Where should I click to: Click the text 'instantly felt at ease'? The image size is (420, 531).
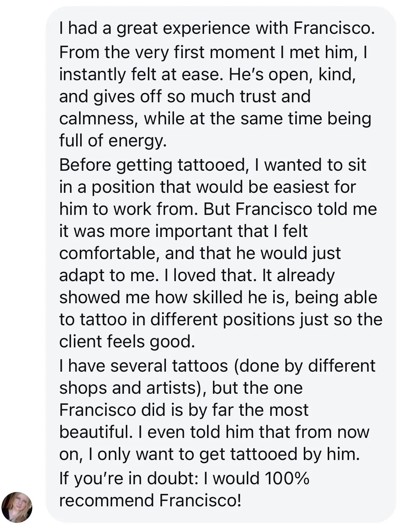[x=141, y=75]
